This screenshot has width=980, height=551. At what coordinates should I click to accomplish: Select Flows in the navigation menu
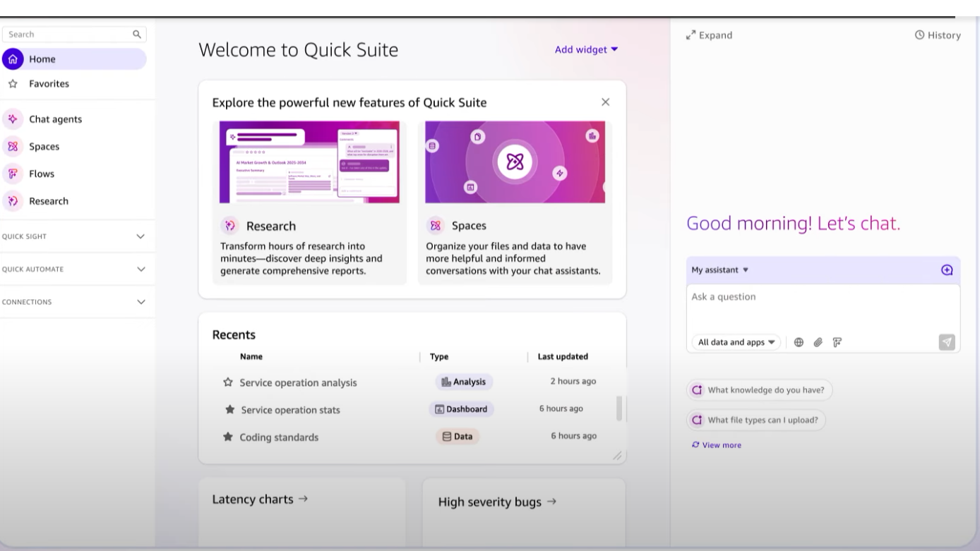41,174
